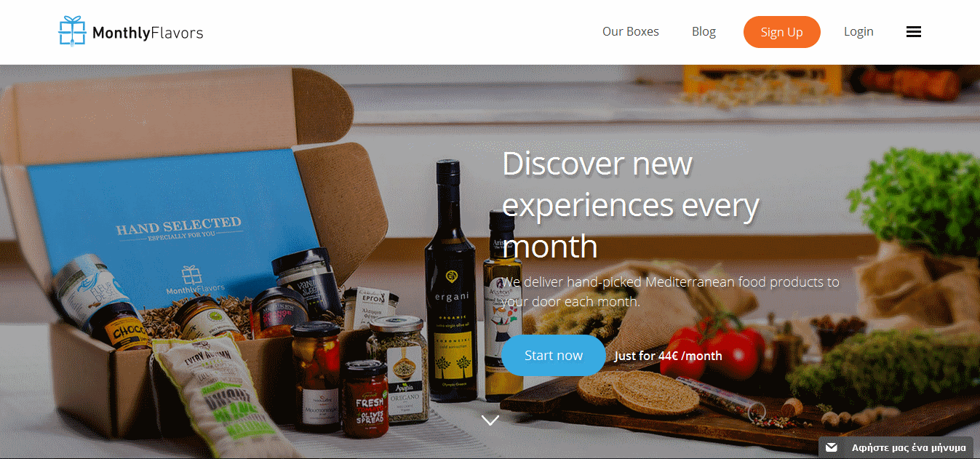Image resolution: width=980 pixels, height=459 pixels.
Task: Open the Login link
Action: click(x=859, y=32)
